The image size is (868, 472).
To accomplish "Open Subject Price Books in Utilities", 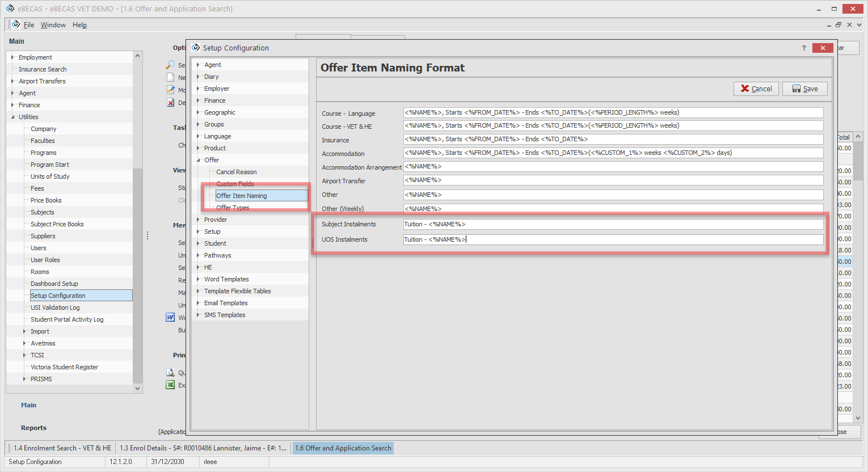I will point(57,224).
